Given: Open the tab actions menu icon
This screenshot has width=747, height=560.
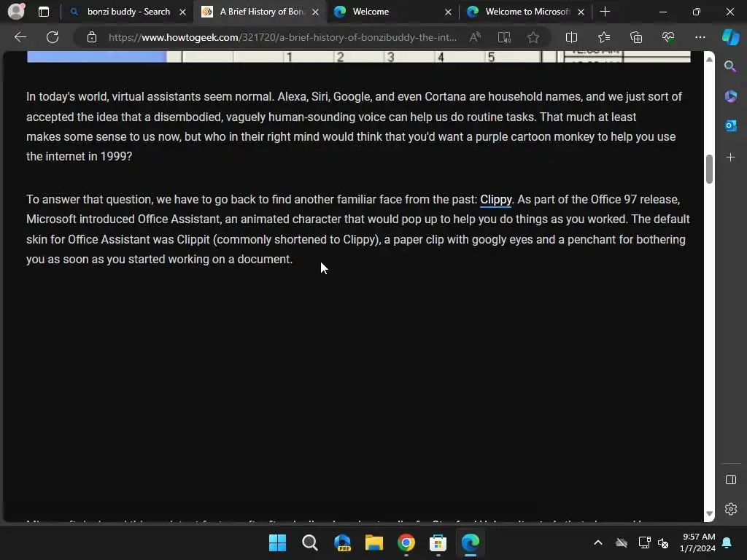Looking at the screenshot, I should pyautogui.click(x=44, y=12).
